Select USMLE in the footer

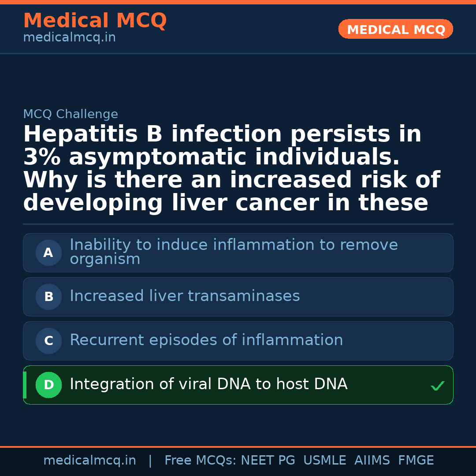pyautogui.click(x=324, y=461)
